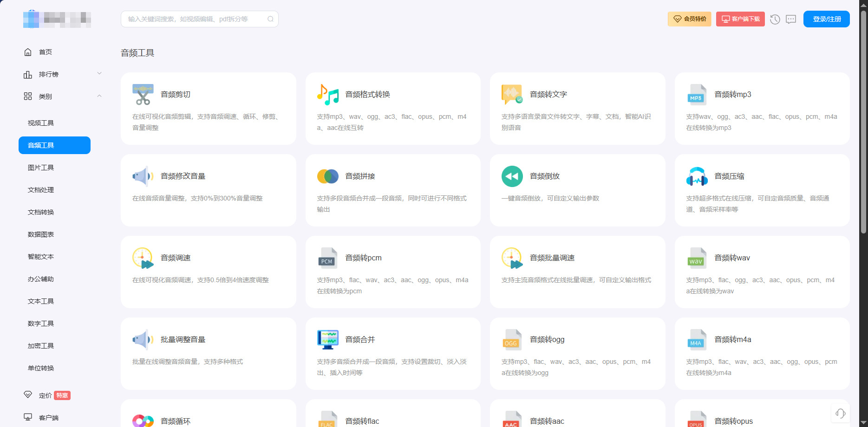Select 视频工具 category
Screen dimensions: 868x427
[41, 123]
